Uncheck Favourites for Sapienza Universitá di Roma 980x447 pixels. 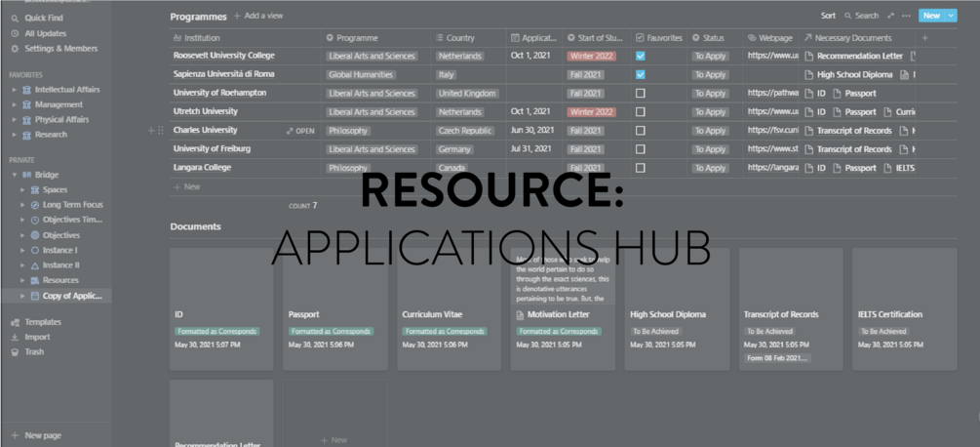640,74
